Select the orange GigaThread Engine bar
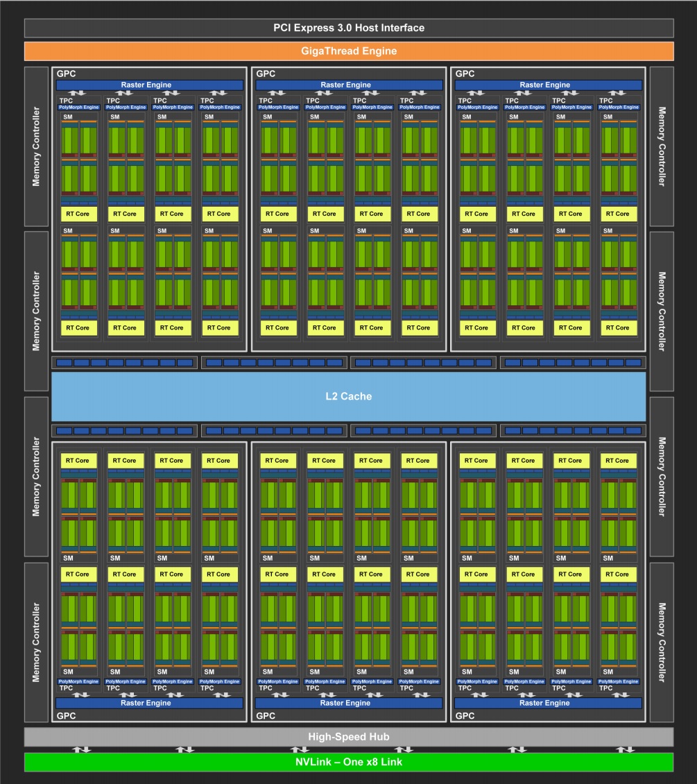The height and width of the screenshot is (784, 697). (x=349, y=51)
